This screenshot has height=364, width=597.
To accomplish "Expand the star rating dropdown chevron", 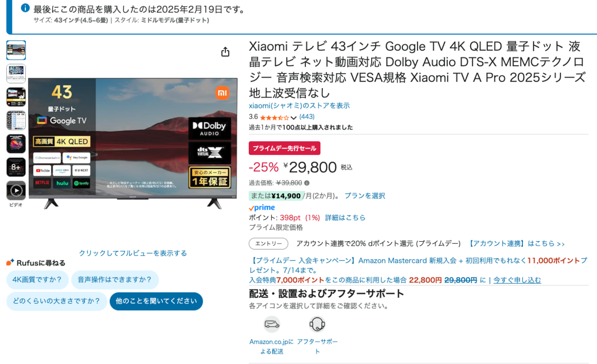I will pyautogui.click(x=294, y=118).
